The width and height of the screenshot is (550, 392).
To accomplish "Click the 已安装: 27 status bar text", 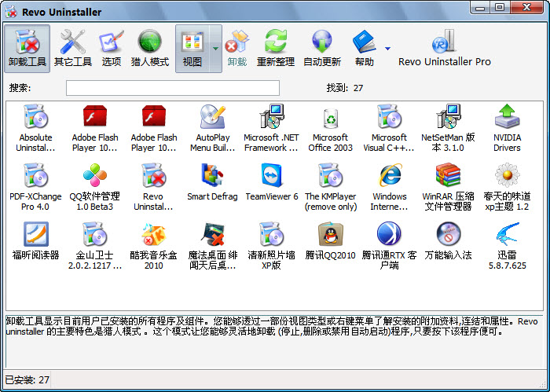I will click(x=27, y=379).
